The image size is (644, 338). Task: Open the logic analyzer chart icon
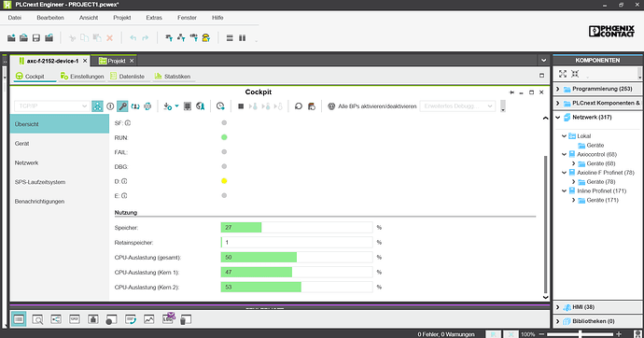[x=148, y=319]
